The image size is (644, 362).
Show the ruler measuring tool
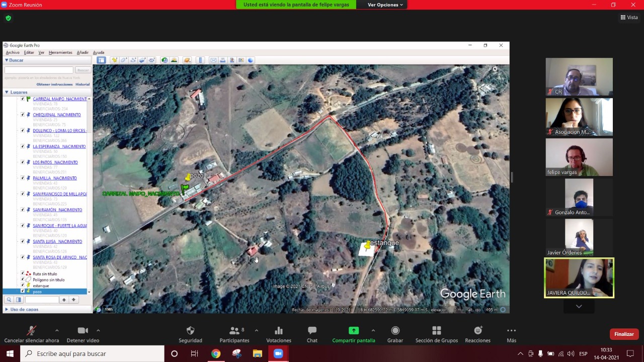click(x=200, y=60)
